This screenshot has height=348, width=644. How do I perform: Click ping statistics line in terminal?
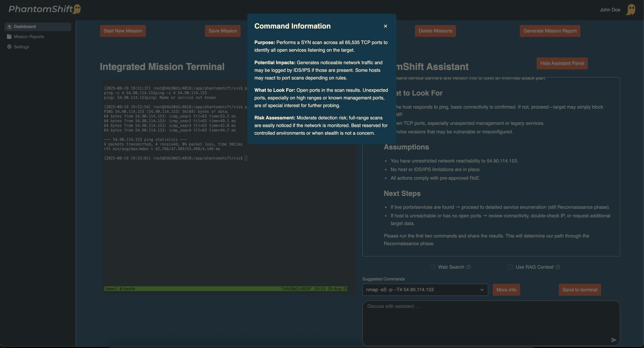click(x=145, y=140)
